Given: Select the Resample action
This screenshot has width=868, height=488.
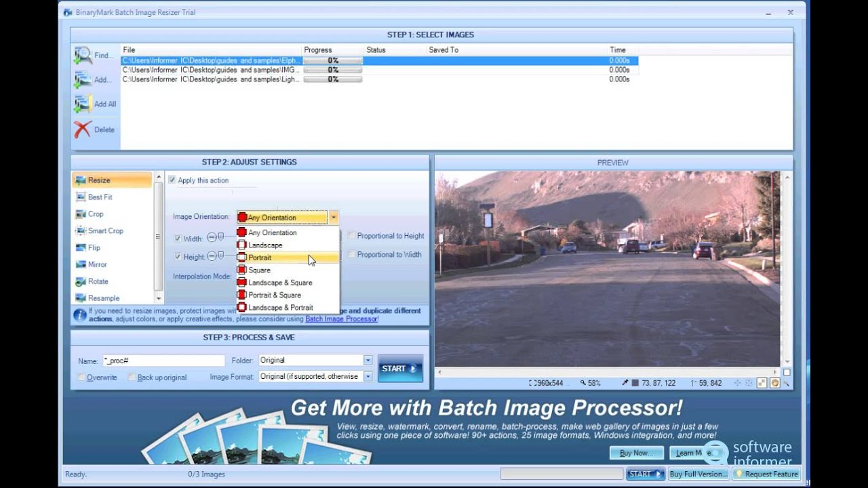Looking at the screenshot, I should [x=112, y=298].
